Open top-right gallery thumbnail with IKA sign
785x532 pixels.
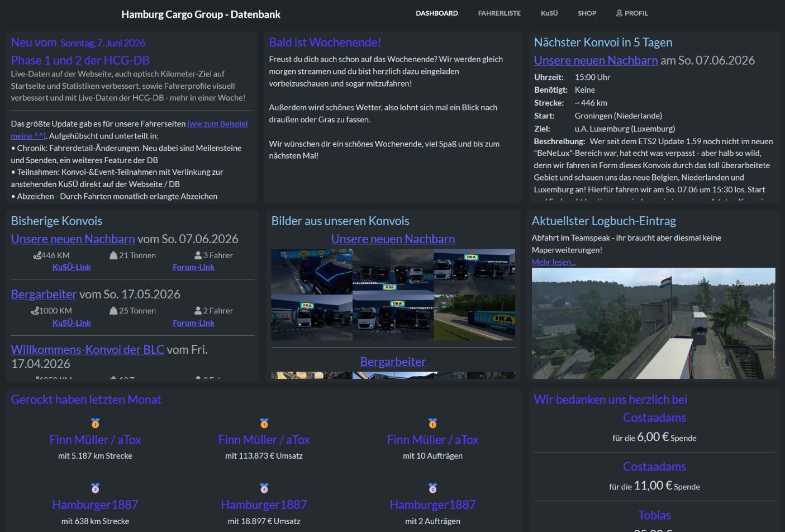pos(474,272)
